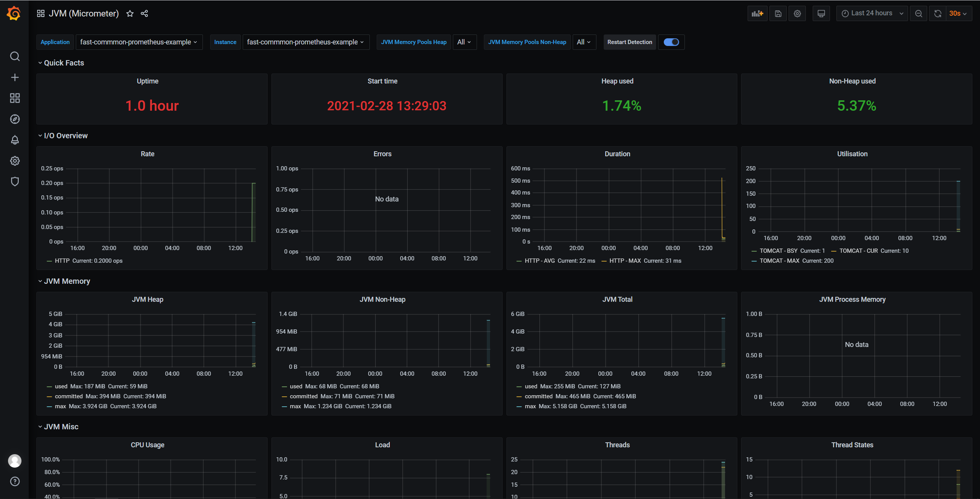This screenshot has width=980, height=499.
Task: Click the committed legend color line in JVM Heap
Action: tap(49, 396)
